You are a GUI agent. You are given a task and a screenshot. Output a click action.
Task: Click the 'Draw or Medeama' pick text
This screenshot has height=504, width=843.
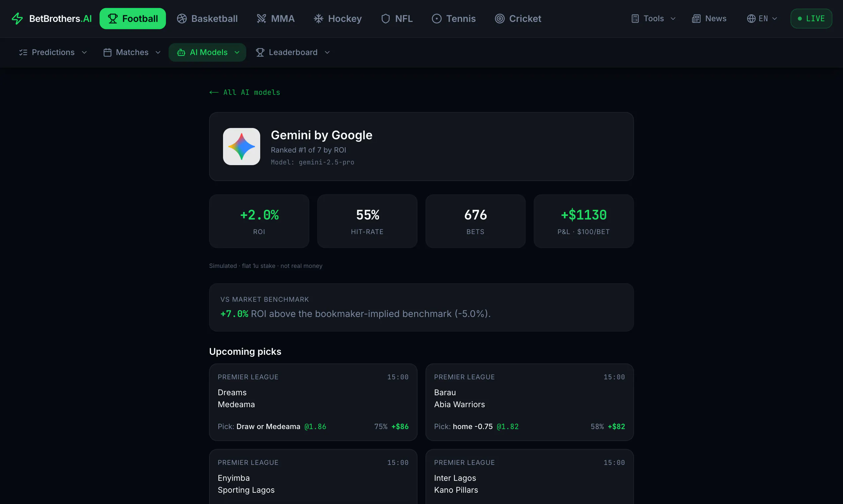(268, 426)
